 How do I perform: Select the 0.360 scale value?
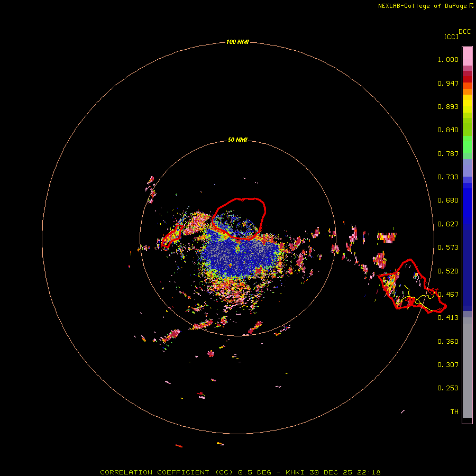tap(448, 342)
